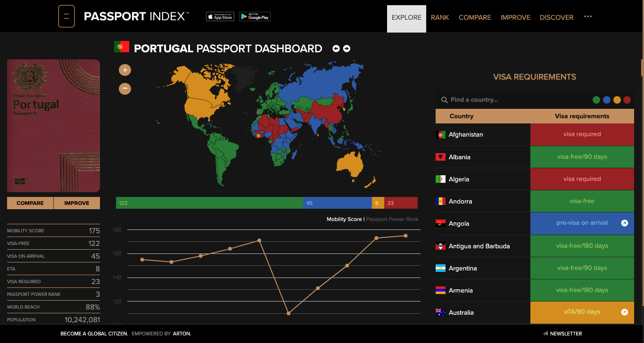The height and width of the screenshot is (343, 644).
Task: Click orange 8 eTA bar segment
Action: 378,203
